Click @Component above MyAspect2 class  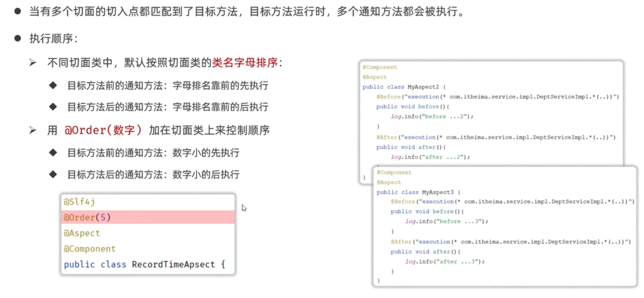[x=380, y=67]
